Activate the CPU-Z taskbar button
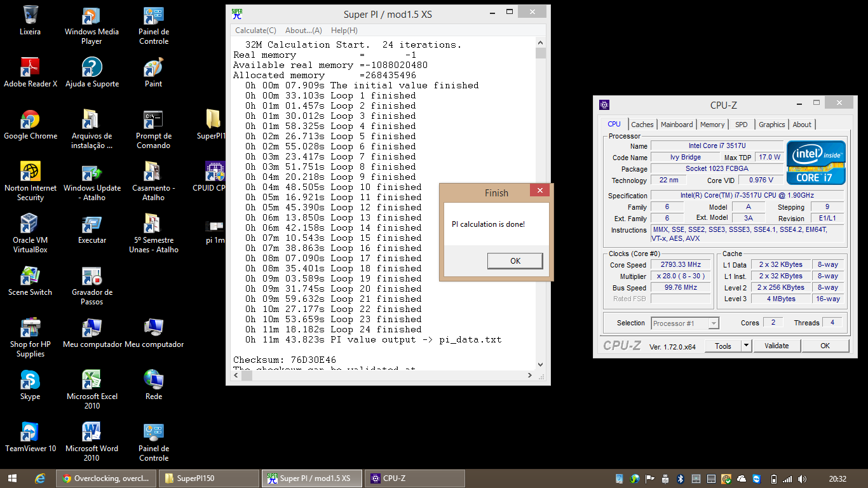 [x=415, y=478]
